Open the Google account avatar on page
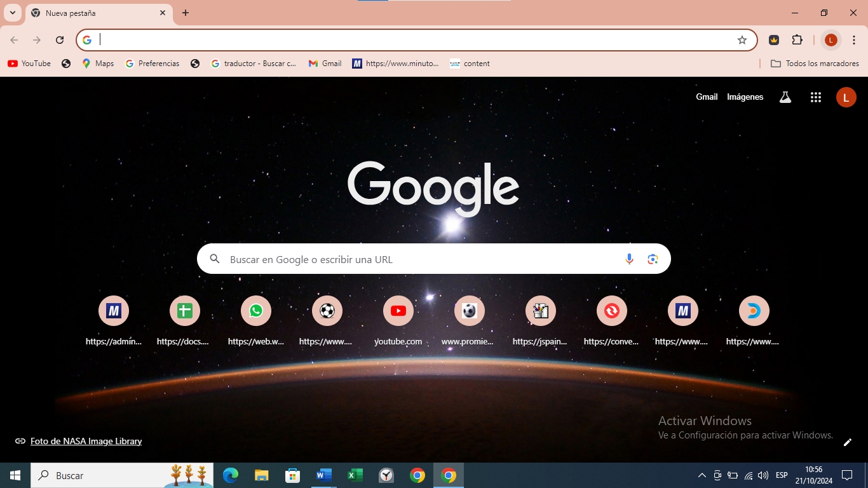868x488 pixels. pos(846,97)
